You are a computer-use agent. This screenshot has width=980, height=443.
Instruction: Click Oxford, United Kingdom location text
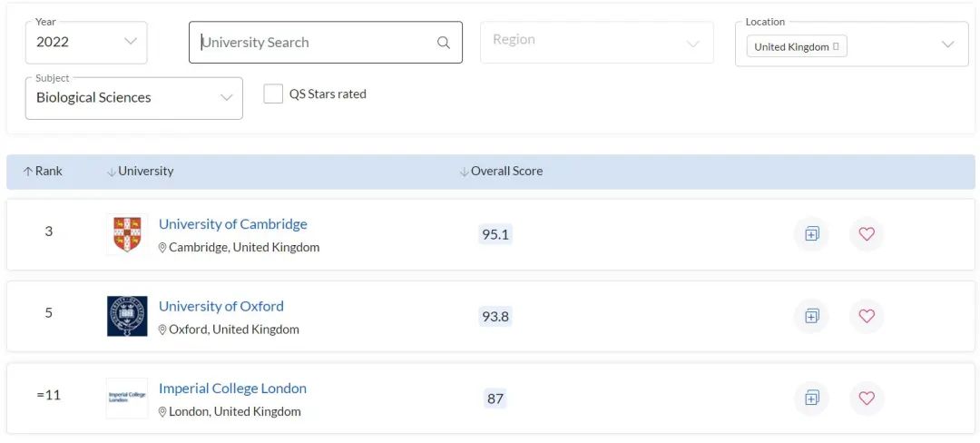[234, 330]
